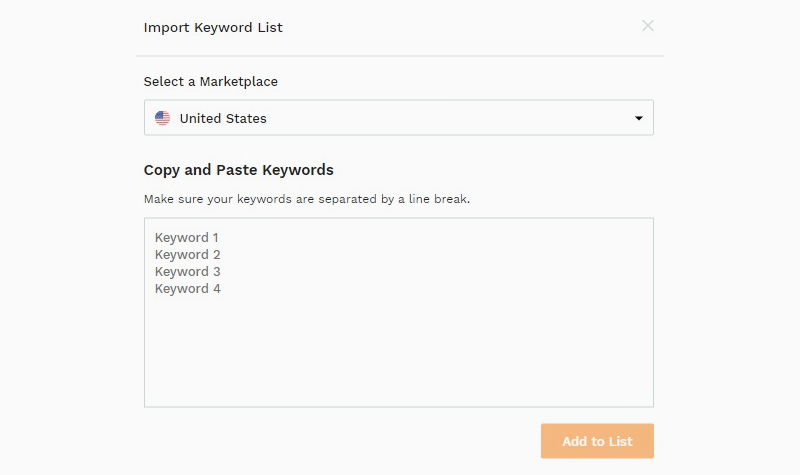Click the Select a Marketplace label
Image resolution: width=800 pixels, height=475 pixels.
tap(211, 81)
